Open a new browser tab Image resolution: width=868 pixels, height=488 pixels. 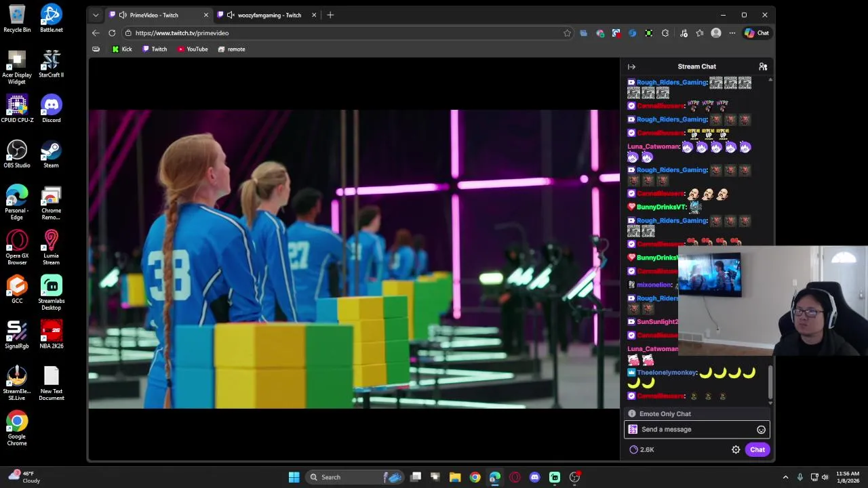tap(330, 15)
